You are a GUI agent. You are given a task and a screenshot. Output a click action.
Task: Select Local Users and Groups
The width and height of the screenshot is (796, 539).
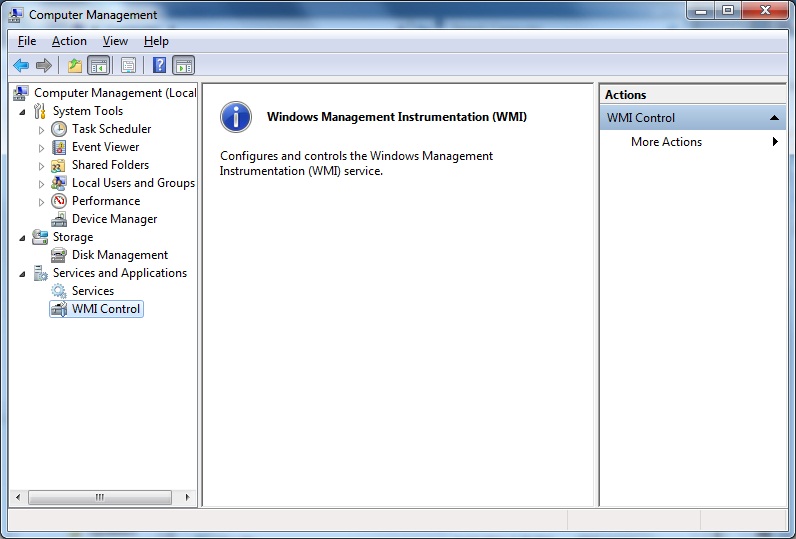click(x=133, y=183)
